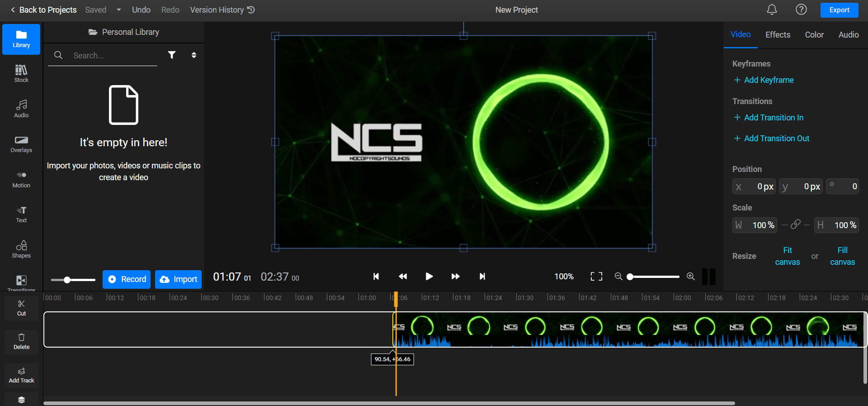Select the NCS video clip on timeline
The height and width of the screenshot is (406, 868).
point(629,330)
